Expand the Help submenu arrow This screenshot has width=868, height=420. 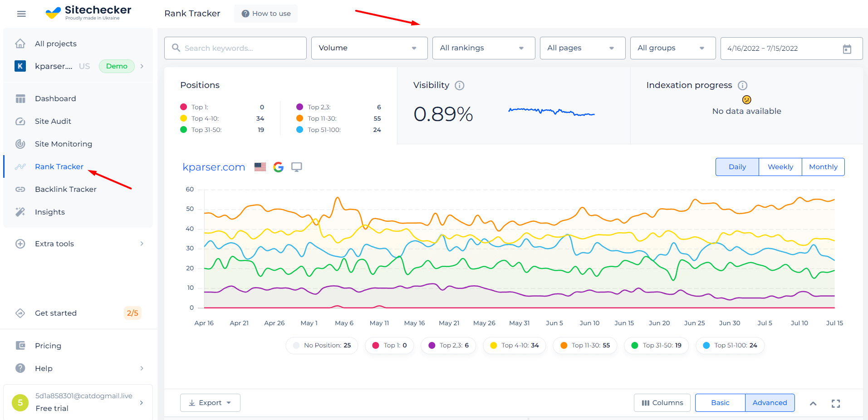142,368
